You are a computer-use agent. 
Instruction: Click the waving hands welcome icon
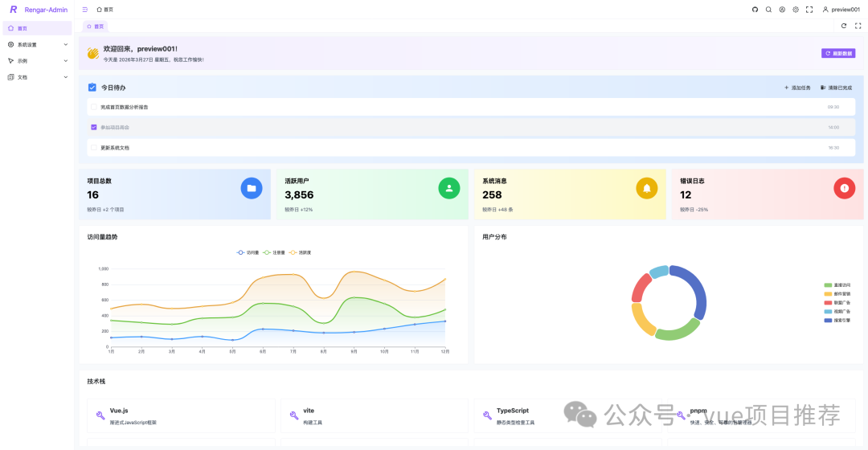tap(93, 53)
